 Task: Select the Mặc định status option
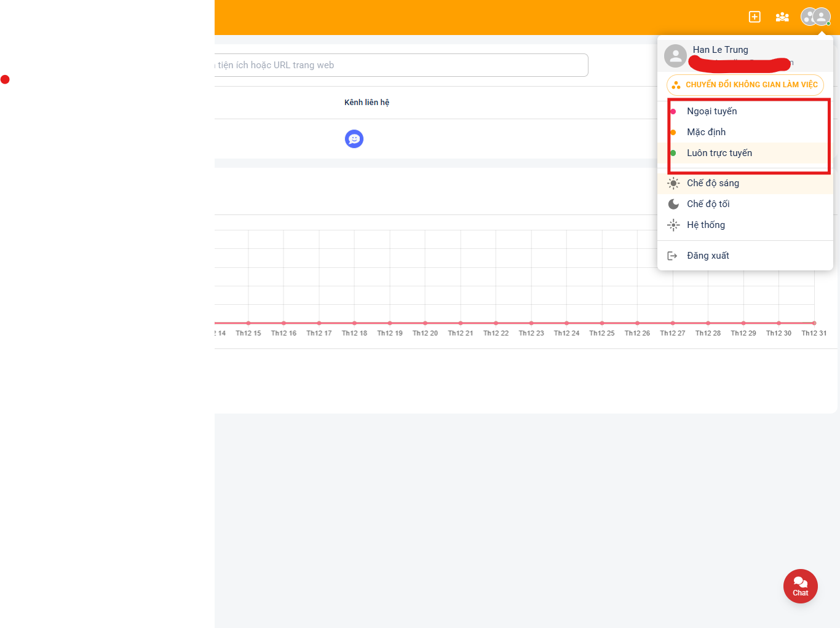pos(706,132)
